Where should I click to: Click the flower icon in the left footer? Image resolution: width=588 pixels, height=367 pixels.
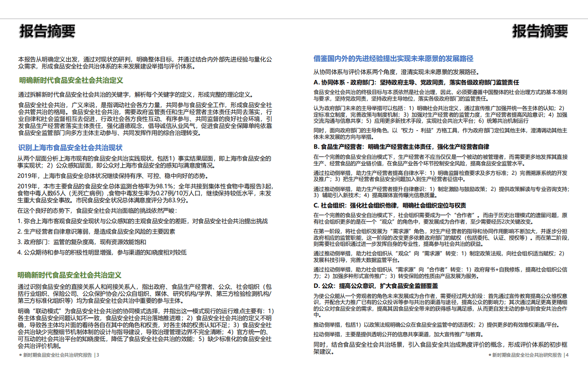tap(20, 355)
